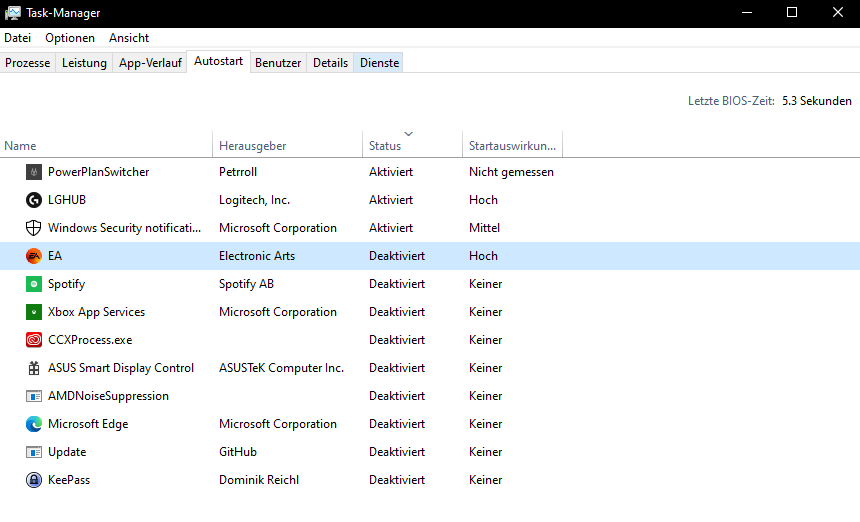Click Mittel impact for Windows Security

click(484, 228)
